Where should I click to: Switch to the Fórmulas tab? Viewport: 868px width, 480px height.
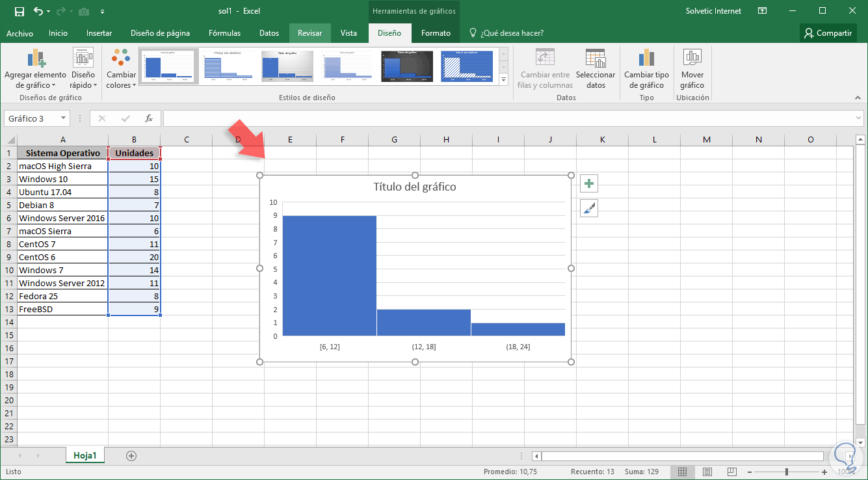[x=224, y=33]
